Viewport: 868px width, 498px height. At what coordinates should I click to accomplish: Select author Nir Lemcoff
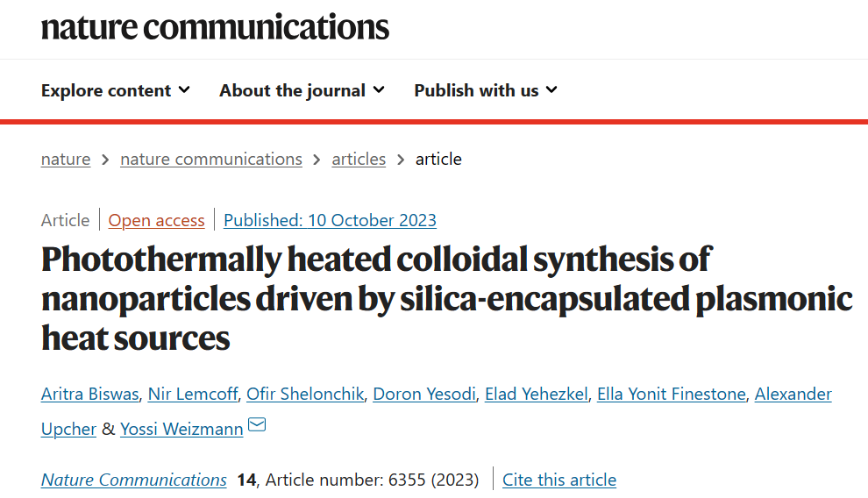point(193,394)
